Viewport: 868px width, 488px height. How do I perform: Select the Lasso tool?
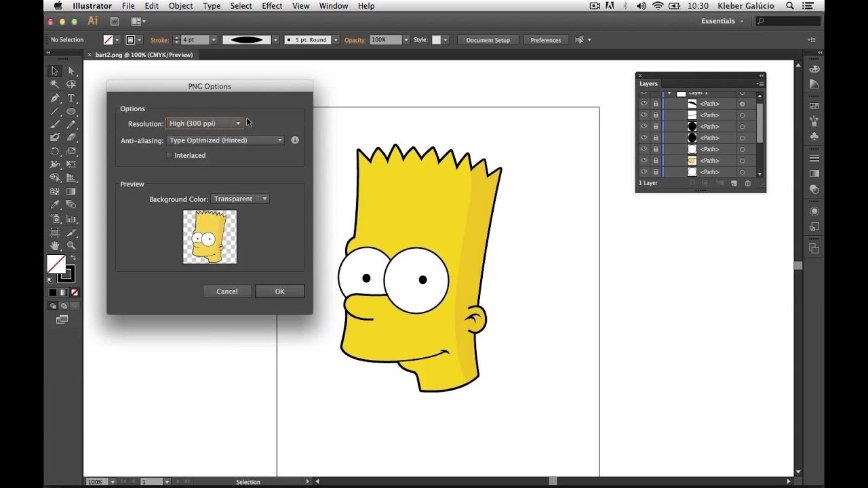[71, 84]
